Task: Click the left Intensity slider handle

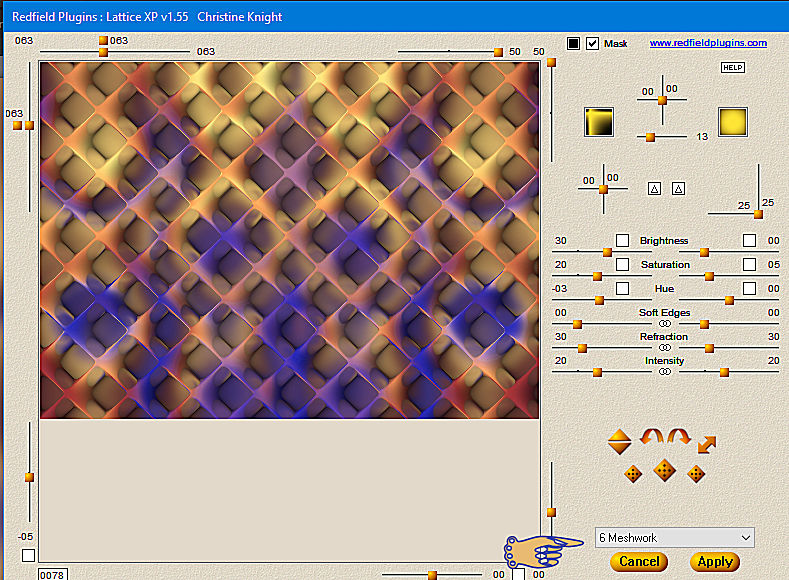Action: 597,372
